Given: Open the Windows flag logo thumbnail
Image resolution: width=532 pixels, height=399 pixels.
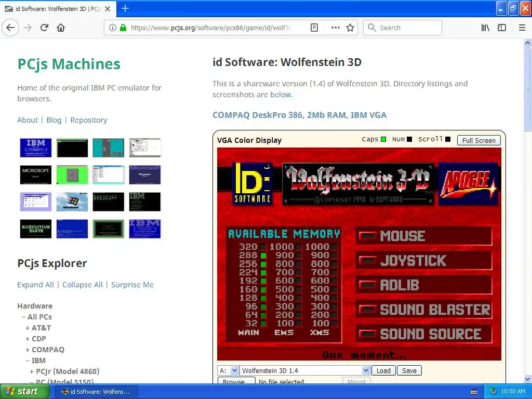Looking at the screenshot, I should click(x=72, y=202).
